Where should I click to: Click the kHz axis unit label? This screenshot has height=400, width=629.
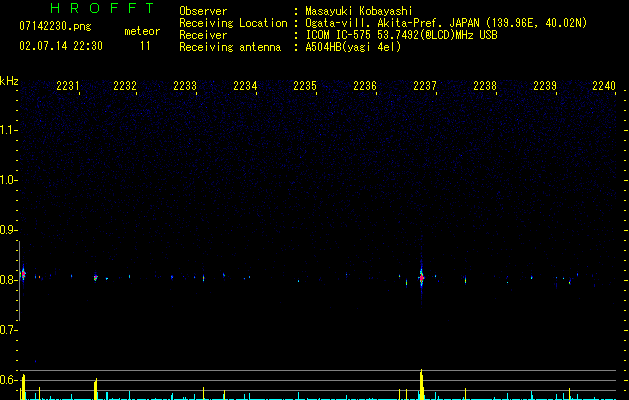point(9,81)
